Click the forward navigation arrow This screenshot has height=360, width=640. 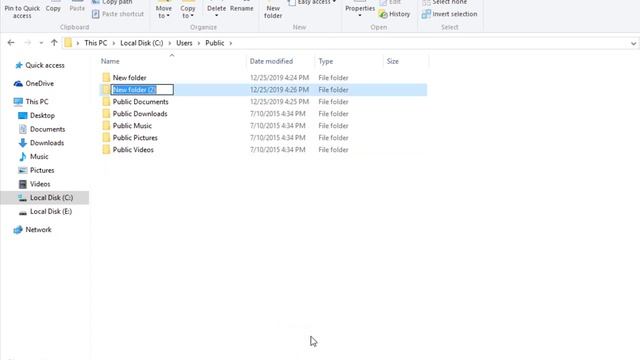click(x=28, y=42)
